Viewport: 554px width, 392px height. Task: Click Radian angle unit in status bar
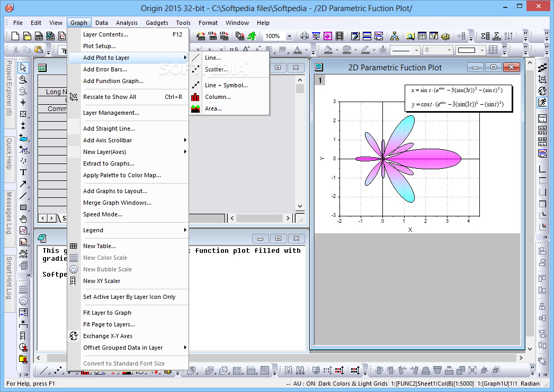tap(530, 384)
